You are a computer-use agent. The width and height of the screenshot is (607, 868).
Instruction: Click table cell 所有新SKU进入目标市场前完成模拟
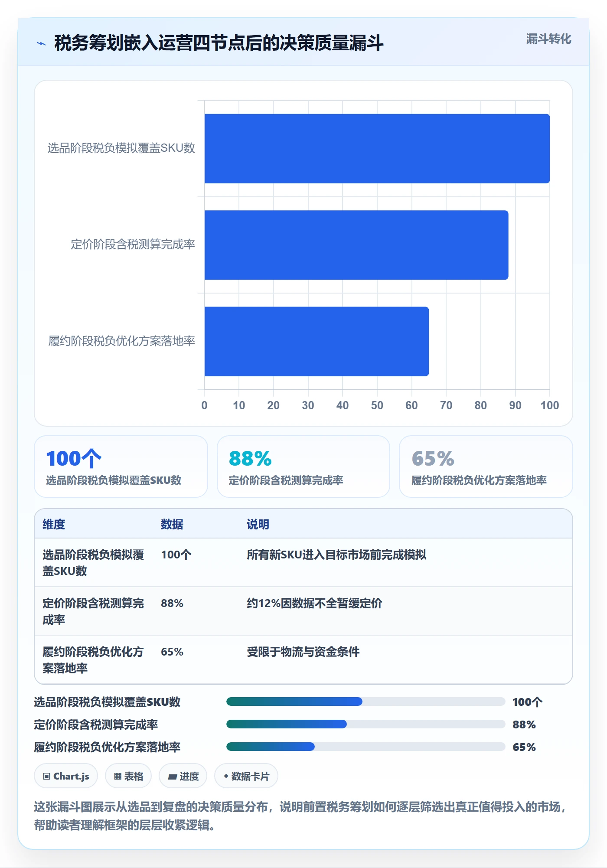pyautogui.click(x=336, y=555)
